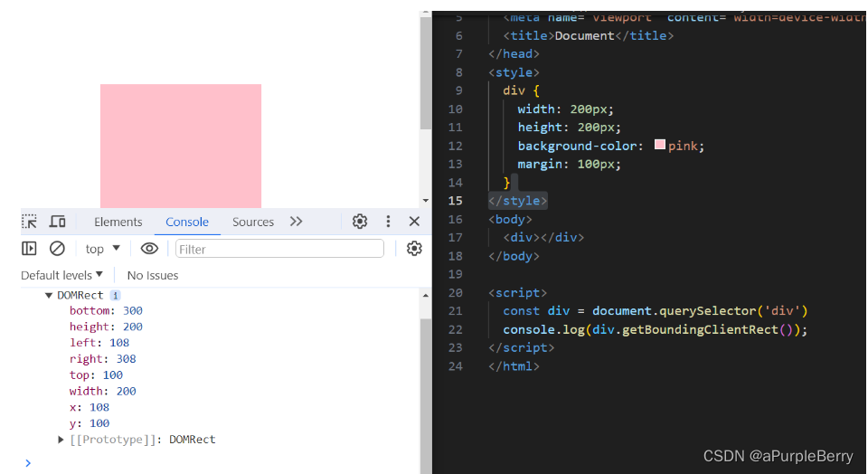Clear the console with the ban icon
The height and width of the screenshot is (474, 868).
[57, 249]
